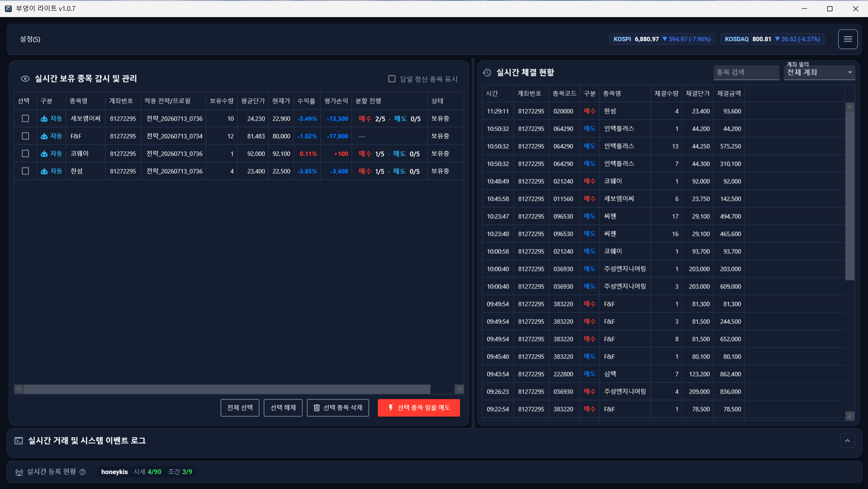The image size is (868, 489).
Task: Check the 세보엠이씨 row checkbox
Action: tap(25, 118)
